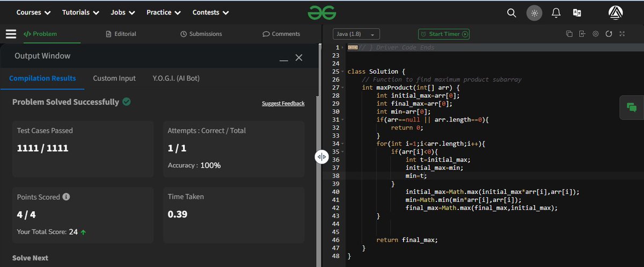Select the Compilation Results tab
This screenshot has width=644, height=267.
[42, 78]
